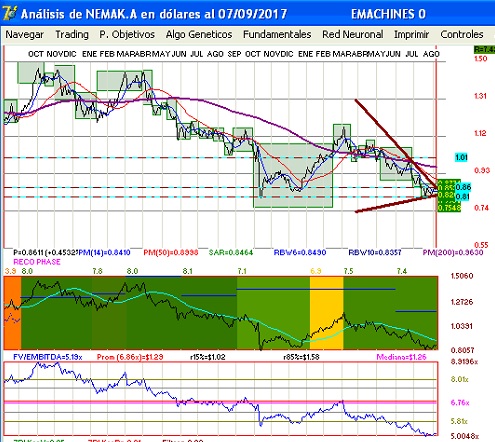Viewport: 495px width, 442px height.
Task: Click the 1.2726 phase axis value
Action: pos(462,302)
